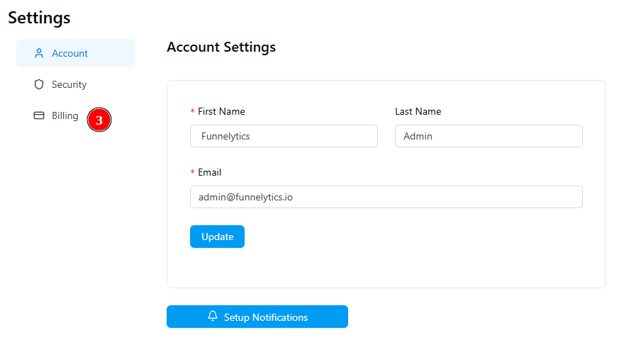Focus the Last Name field containing Admin
Image resolution: width=619 pixels, height=364 pixels.
(489, 136)
